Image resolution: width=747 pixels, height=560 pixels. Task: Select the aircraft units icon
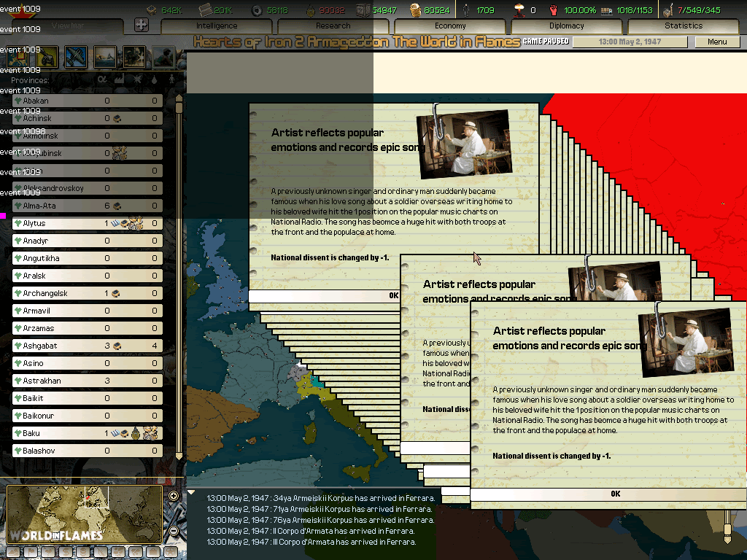[76, 55]
